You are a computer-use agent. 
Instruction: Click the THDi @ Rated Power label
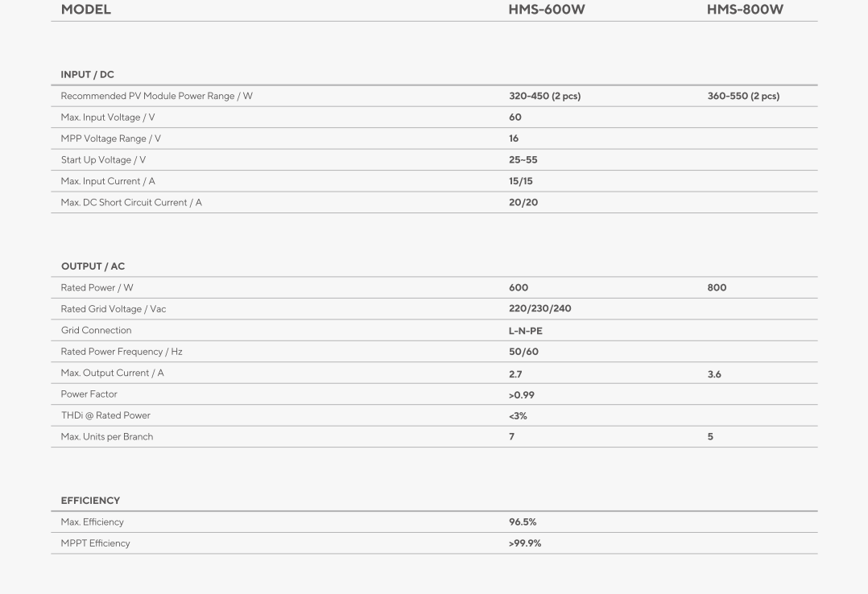(105, 416)
